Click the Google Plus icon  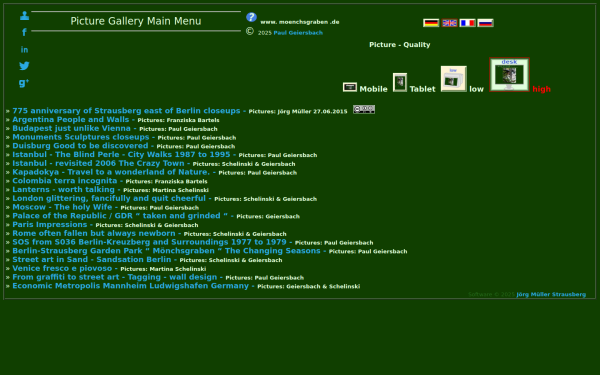coord(24,83)
